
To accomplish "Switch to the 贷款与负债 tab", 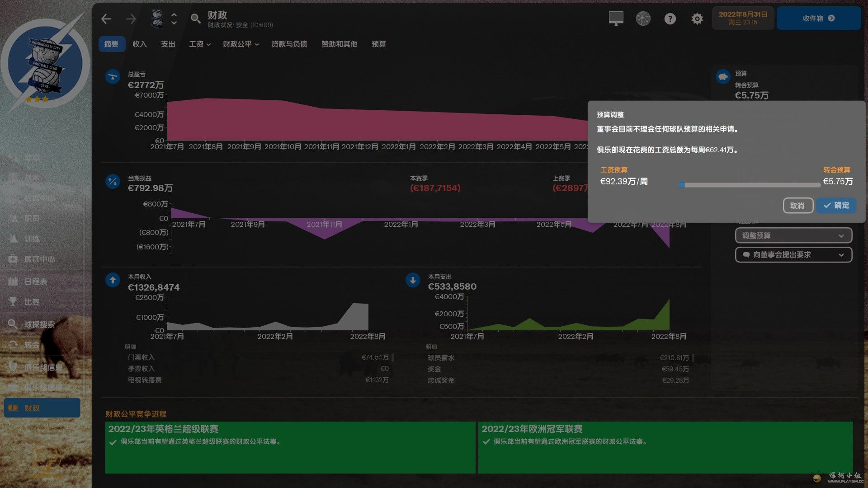I will 289,44.
